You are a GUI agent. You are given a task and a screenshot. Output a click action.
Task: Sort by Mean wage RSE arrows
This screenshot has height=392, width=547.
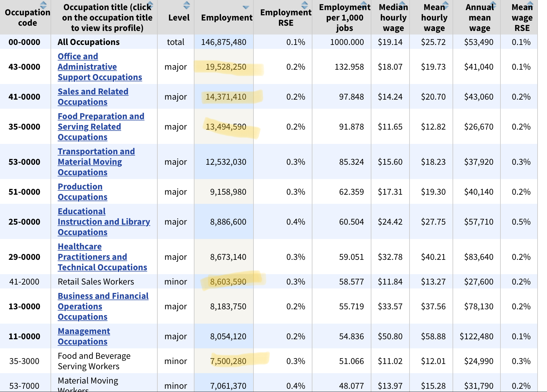tap(530, 5)
